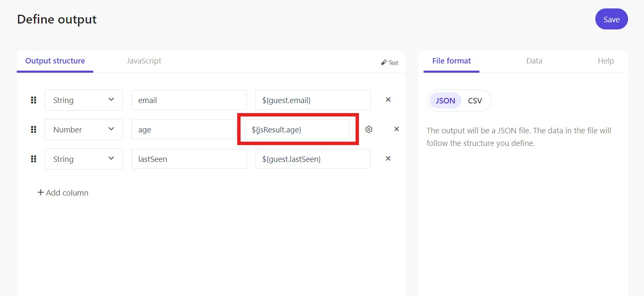This screenshot has width=644, height=296.
Task: Click the Define output heading
Action: (x=57, y=19)
